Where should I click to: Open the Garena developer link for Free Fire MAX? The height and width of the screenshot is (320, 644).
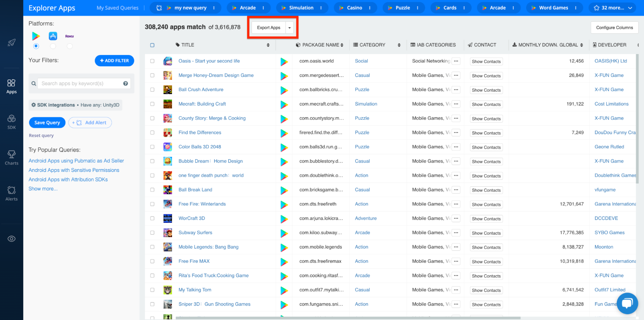tap(615, 261)
